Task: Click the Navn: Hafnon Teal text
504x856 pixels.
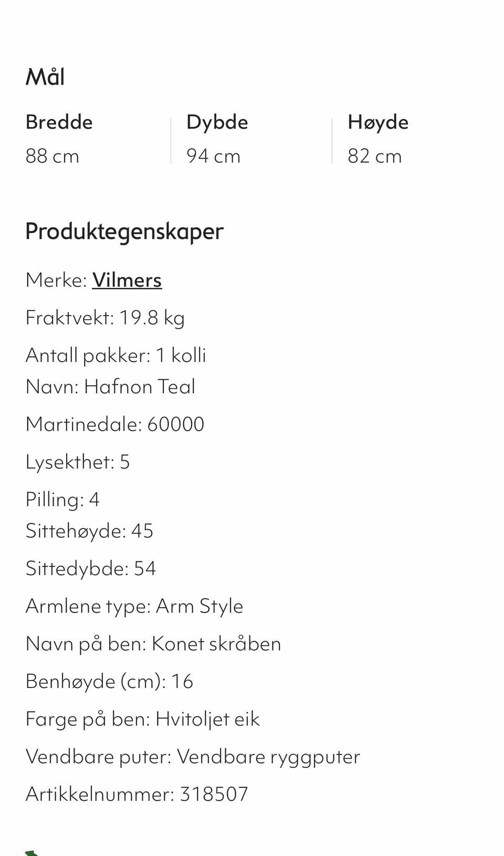Action: tap(110, 387)
